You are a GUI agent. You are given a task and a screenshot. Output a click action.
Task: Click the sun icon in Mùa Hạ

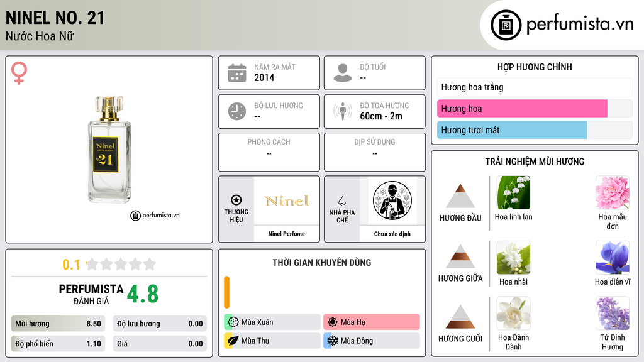point(333,322)
